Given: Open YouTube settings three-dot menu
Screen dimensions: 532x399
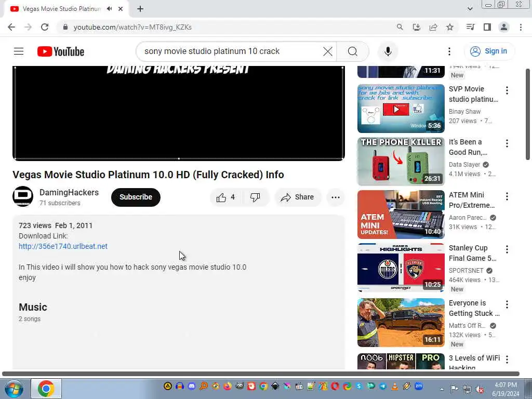Looking at the screenshot, I should point(449,51).
